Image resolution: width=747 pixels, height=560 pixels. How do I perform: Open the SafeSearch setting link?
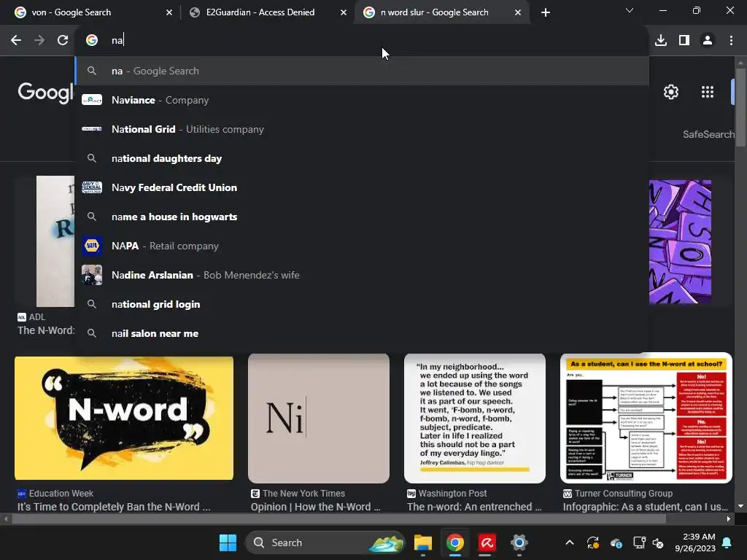tap(708, 135)
